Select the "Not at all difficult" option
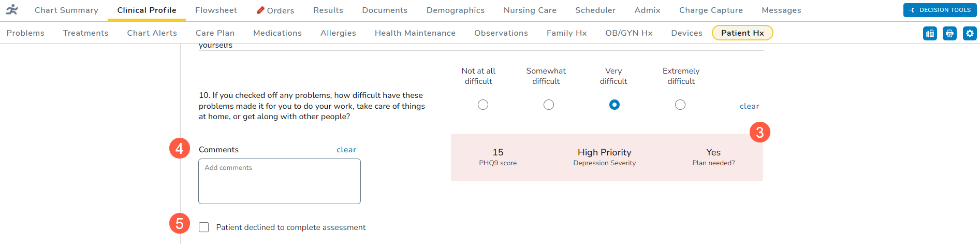The image size is (980, 244). tap(483, 105)
